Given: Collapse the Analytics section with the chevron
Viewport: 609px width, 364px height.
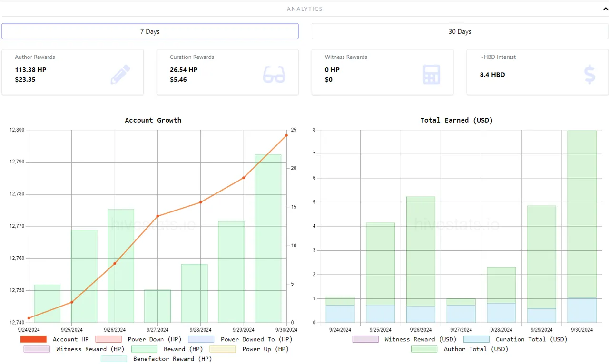Looking at the screenshot, I should 605,9.
